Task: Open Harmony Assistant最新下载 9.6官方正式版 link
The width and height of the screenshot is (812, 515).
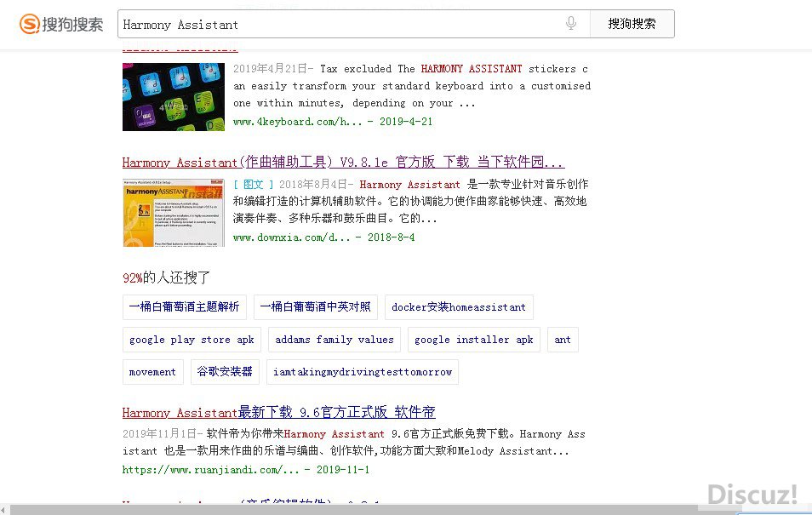Action: (278, 412)
